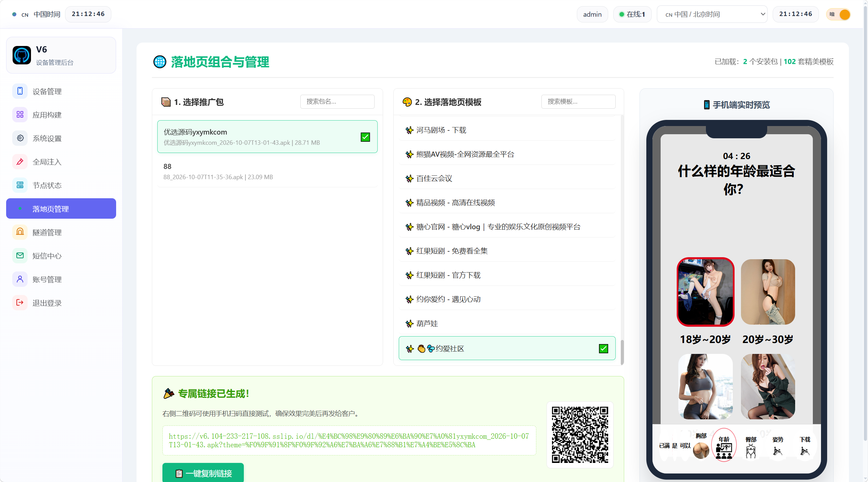Click the 账号管理 user icon
Image resolution: width=868 pixels, height=482 pixels.
[20, 279]
